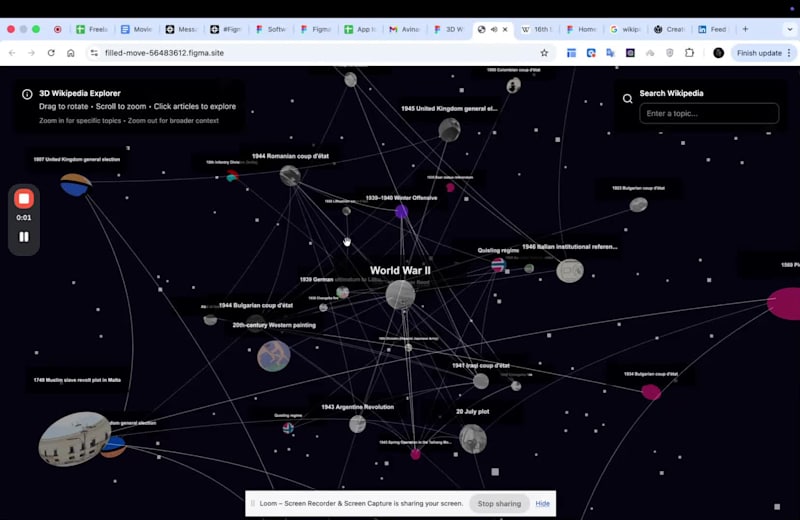Select the 1945 United Kingdom general election node
The width and height of the screenshot is (800, 520).
click(x=449, y=130)
